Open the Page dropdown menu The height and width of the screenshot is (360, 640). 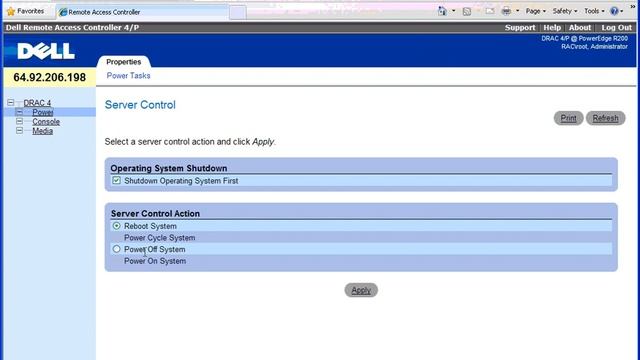click(536, 11)
